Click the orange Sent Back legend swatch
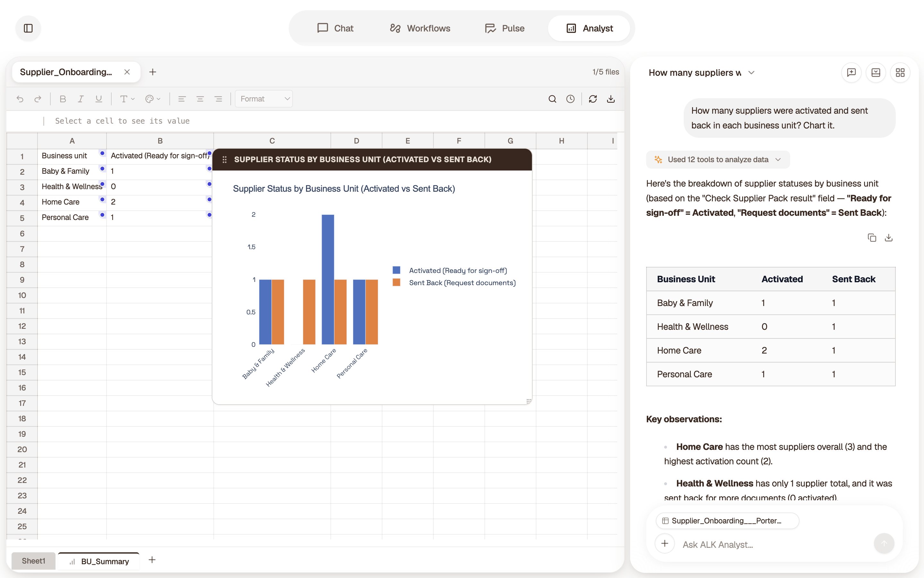924x578 pixels. pyautogui.click(x=396, y=283)
